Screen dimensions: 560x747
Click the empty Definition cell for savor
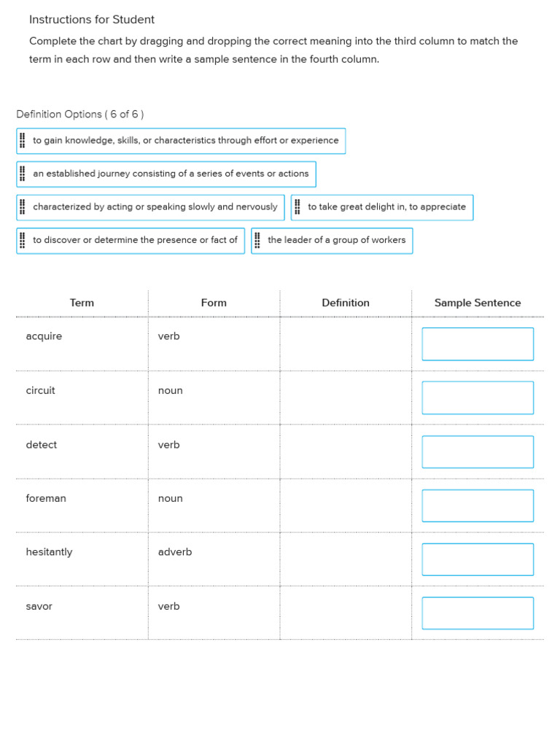click(x=346, y=614)
